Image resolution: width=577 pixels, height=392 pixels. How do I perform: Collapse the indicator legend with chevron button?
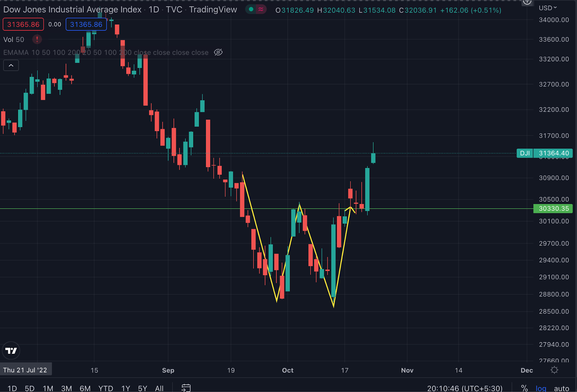pos(11,65)
